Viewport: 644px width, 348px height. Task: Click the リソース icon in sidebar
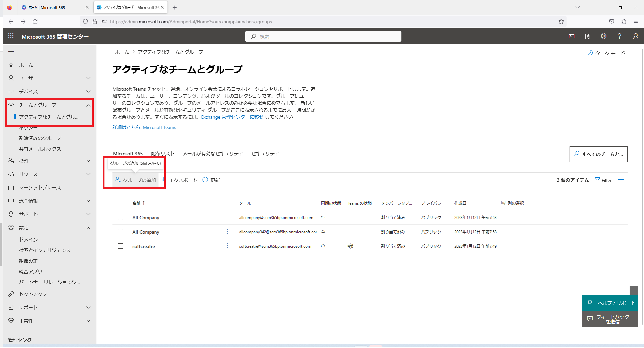point(11,174)
